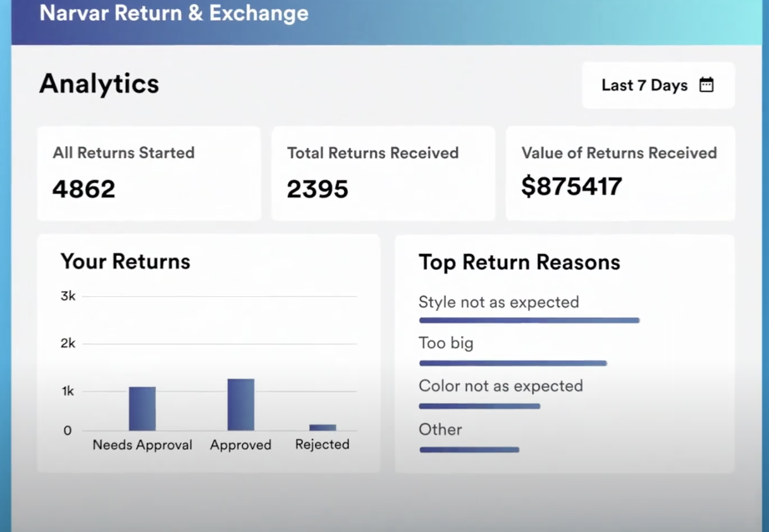This screenshot has height=532, width=769.
Task: Click the Approved axis label
Action: click(x=241, y=445)
